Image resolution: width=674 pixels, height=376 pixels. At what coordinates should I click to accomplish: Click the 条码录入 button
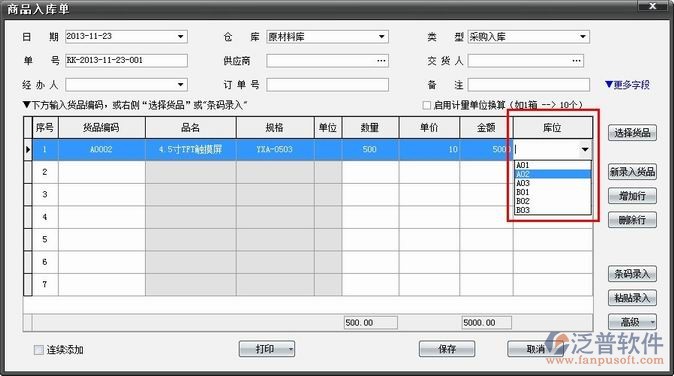[632, 273]
